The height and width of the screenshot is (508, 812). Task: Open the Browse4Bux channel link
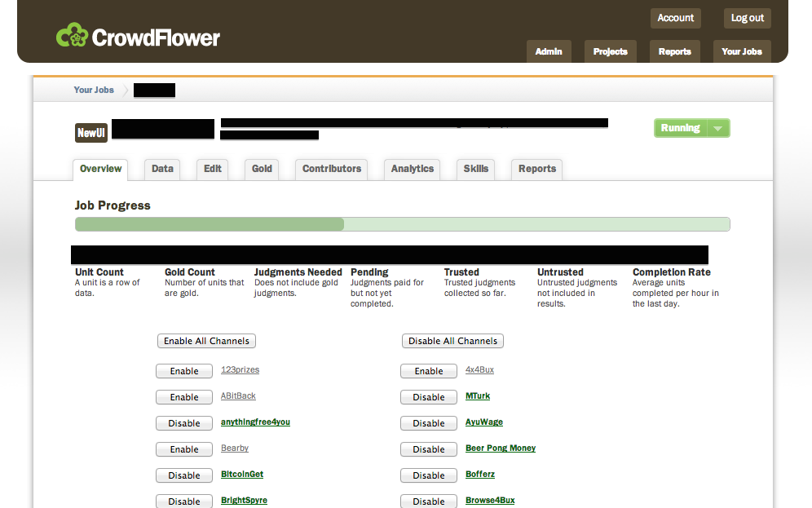[x=490, y=500]
